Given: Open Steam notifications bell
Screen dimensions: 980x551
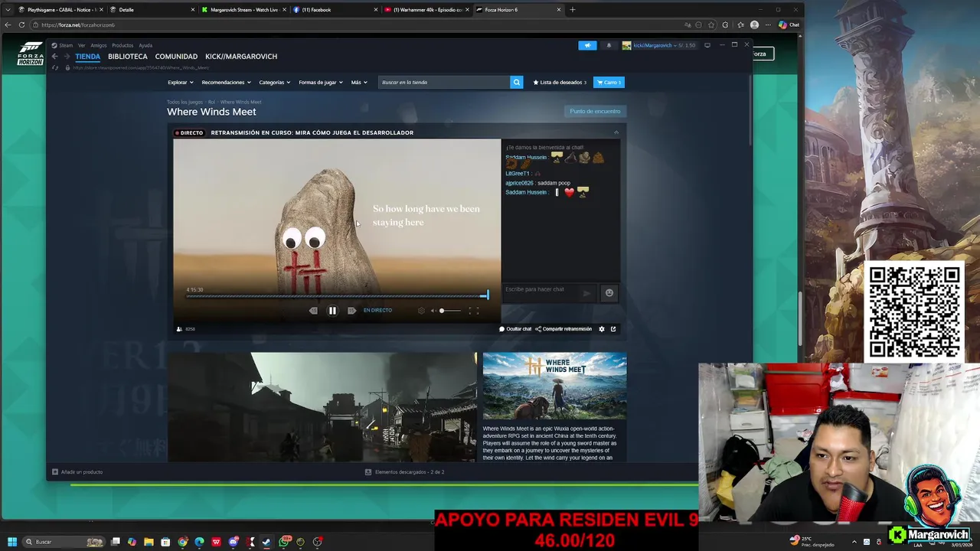Looking at the screenshot, I should [x=609, y=45].
